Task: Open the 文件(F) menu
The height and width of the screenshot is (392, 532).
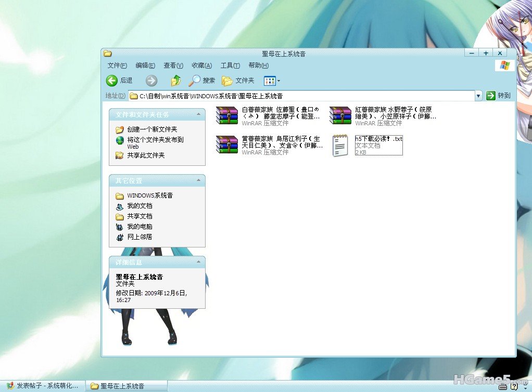Action: [x=117, y=66]
